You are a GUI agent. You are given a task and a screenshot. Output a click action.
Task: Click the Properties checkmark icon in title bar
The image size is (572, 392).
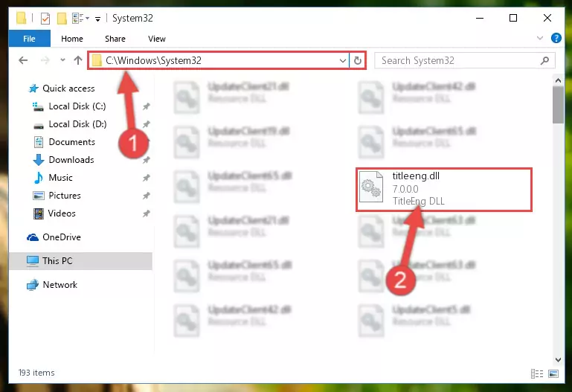[45, 18]
